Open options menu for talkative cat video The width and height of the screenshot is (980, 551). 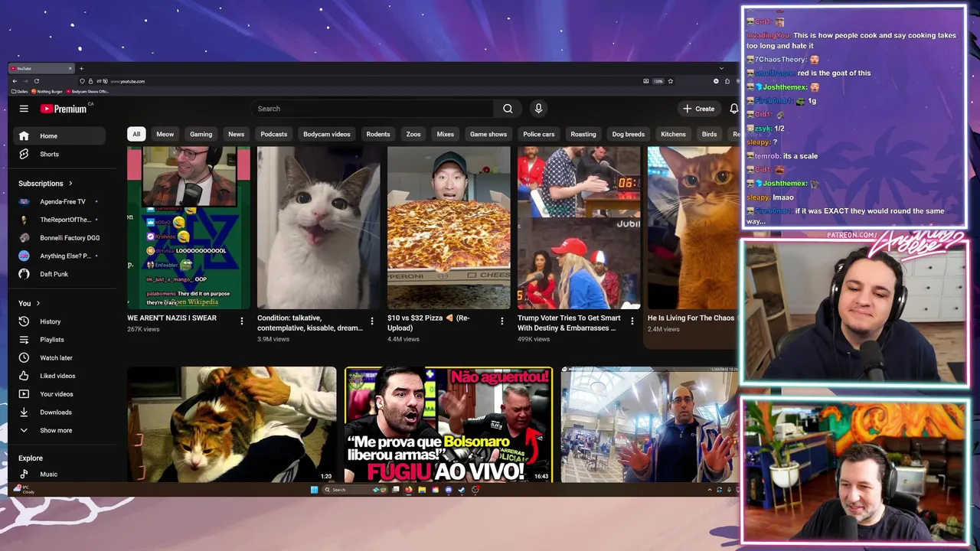coord(372,321)
